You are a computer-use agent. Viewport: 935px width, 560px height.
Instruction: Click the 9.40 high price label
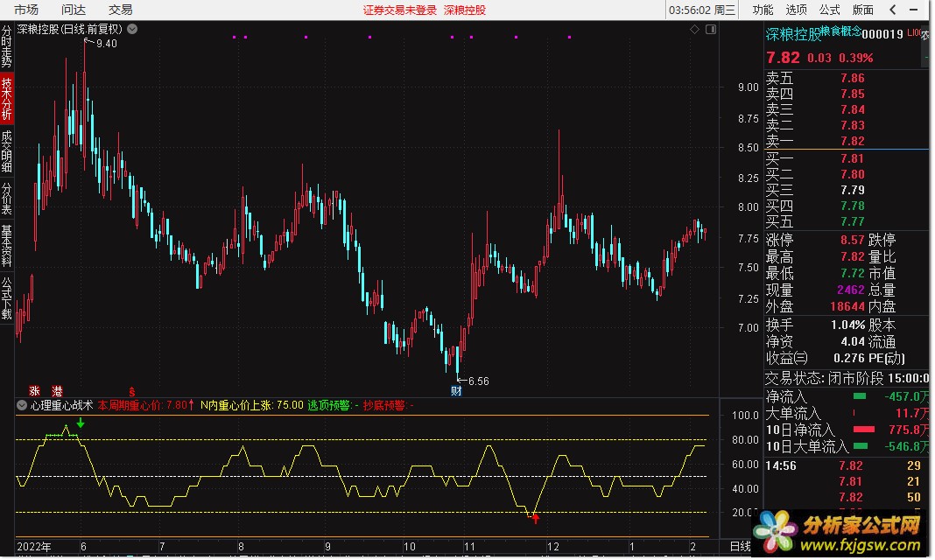click(x=106, y=44)
